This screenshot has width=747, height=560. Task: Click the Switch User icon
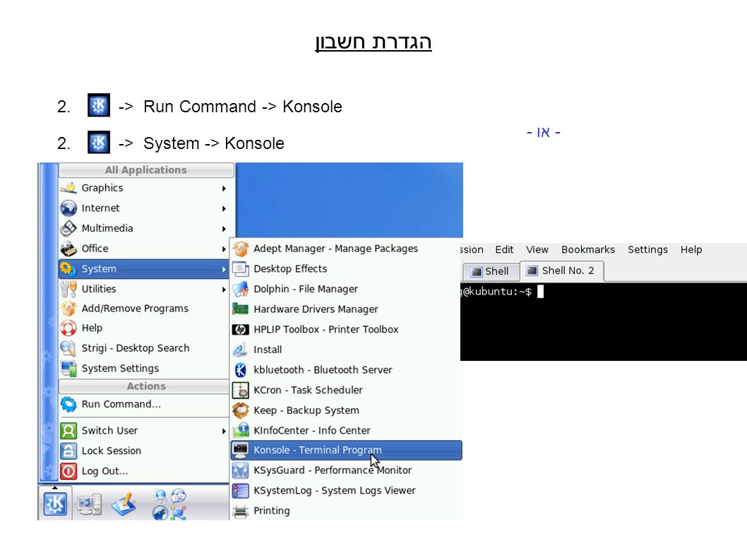pyautogui.click(x=68, y=430)
